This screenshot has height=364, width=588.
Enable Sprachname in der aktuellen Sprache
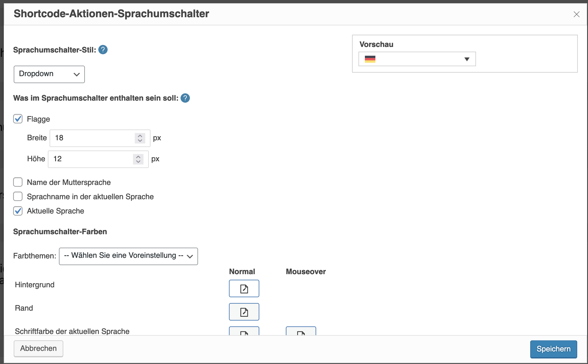tap(18, 197)
